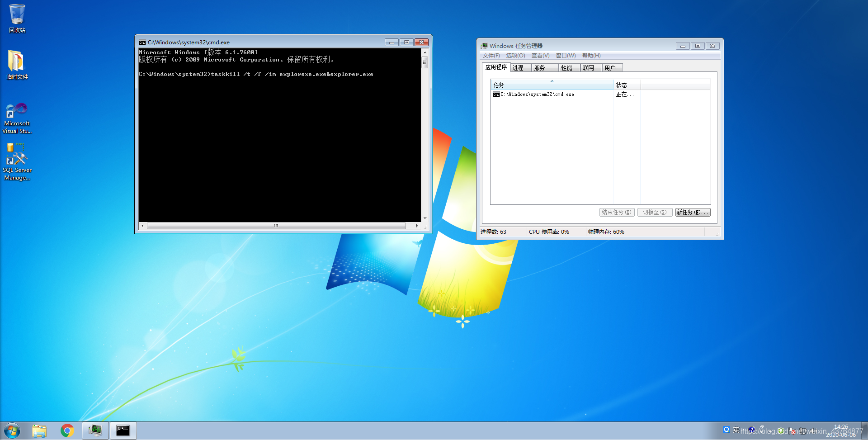Open the network tray icon

(802, 431)
